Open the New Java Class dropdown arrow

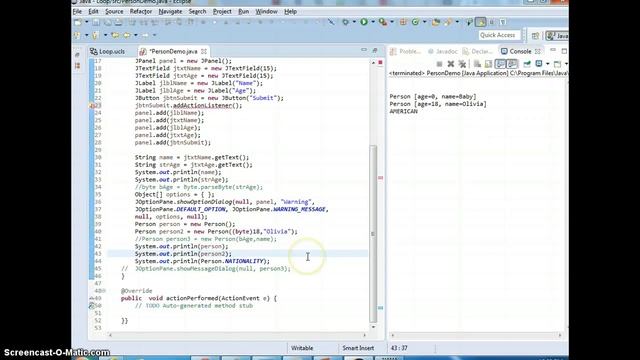coord(424,22)
